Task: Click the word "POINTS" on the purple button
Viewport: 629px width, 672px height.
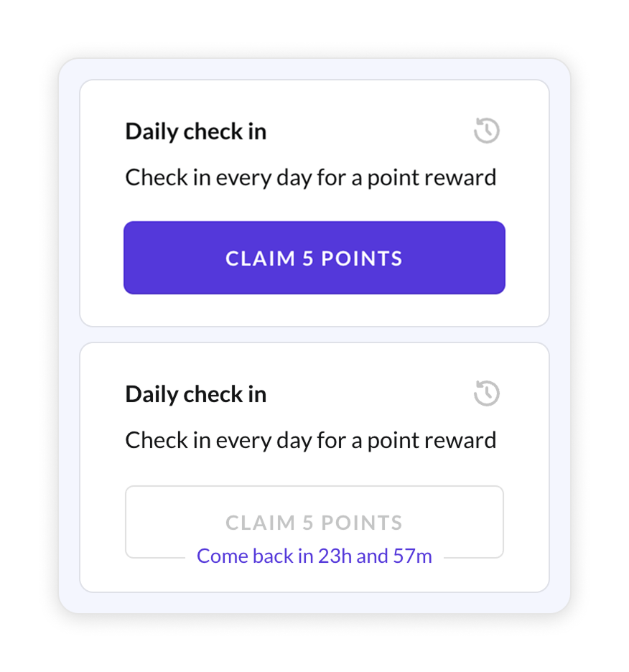Action: tap(361, 258)
